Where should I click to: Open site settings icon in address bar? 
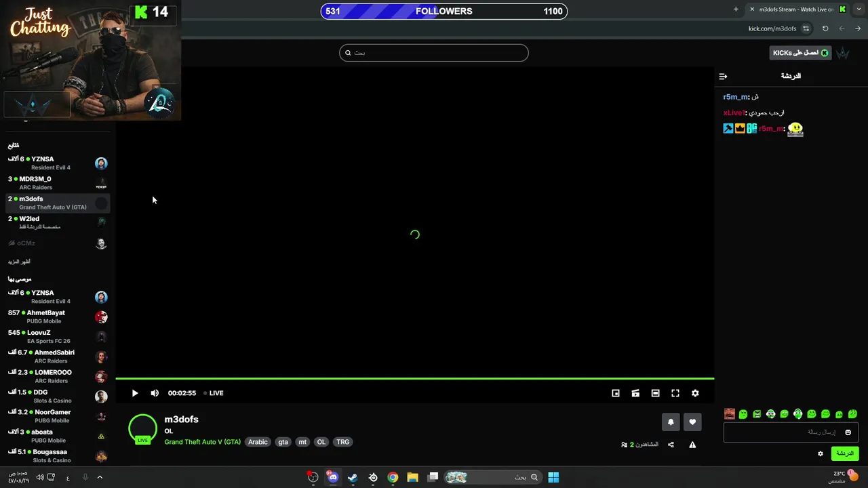[806, 28]
